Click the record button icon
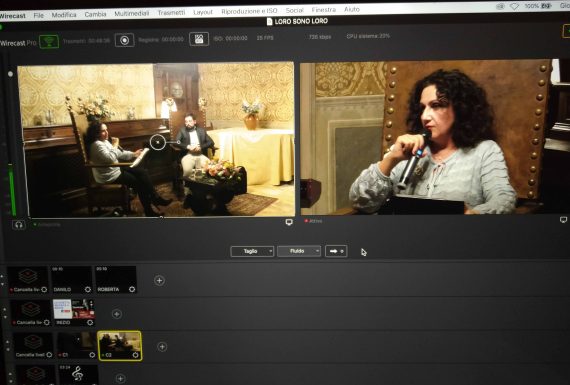 click(124, 40)
